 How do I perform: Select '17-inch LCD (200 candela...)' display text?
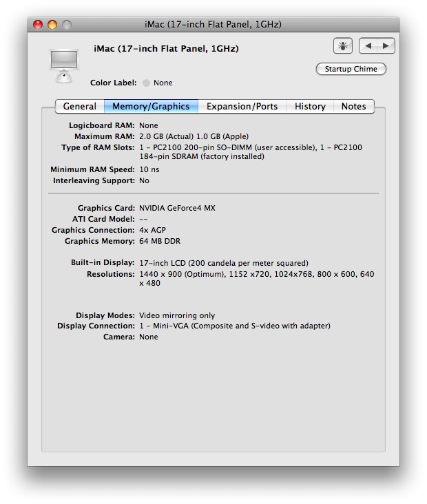[224, 263]
